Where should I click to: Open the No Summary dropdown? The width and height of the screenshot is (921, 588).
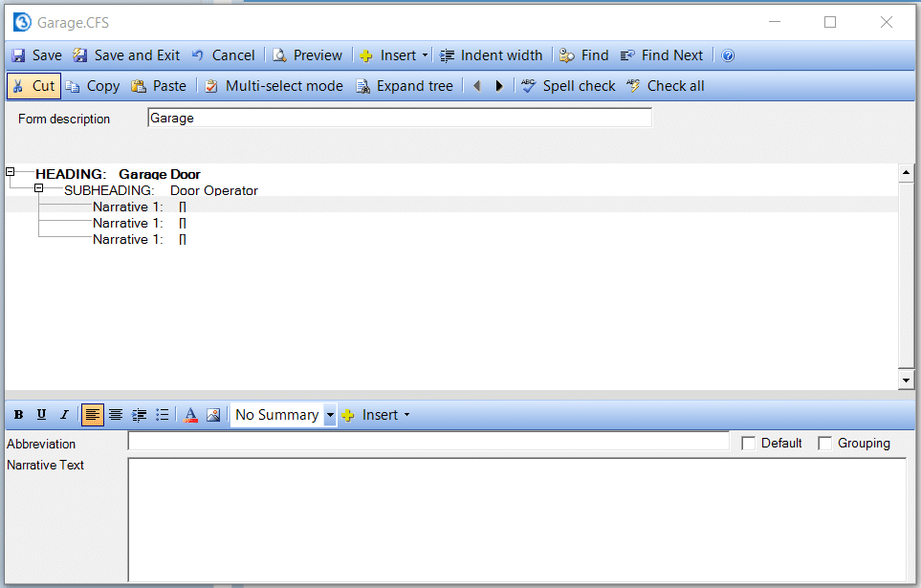click(x=330, y=415)
